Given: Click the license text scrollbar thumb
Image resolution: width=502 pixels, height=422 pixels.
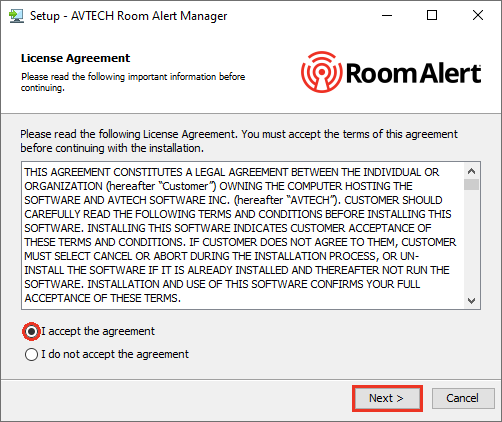Looking at the screenshot, I should [471, 184].
